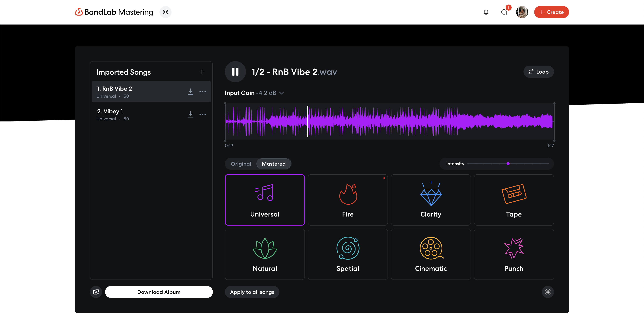Add a new imported song with plus icon

(x=202, y=72)
